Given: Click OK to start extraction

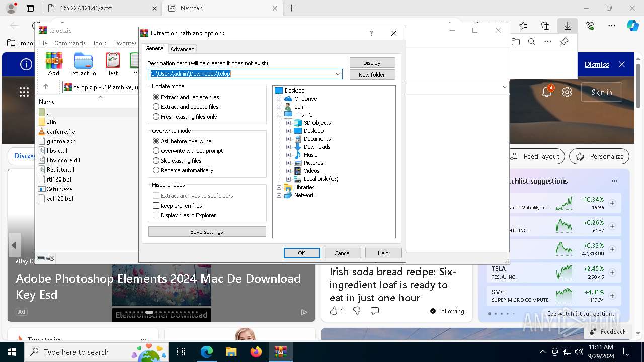Looking at the screenshot, I should 302,253.
